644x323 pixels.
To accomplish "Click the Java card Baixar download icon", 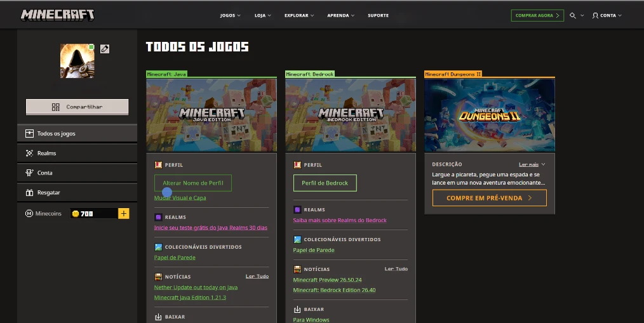I will (158, 317).
